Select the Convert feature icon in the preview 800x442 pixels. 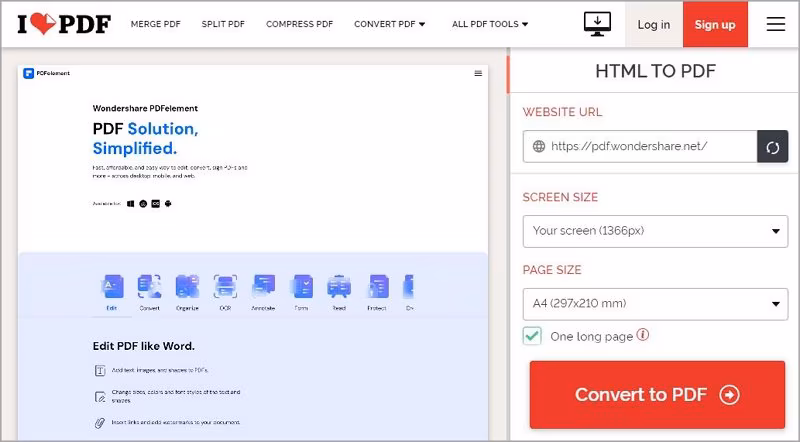149,286
